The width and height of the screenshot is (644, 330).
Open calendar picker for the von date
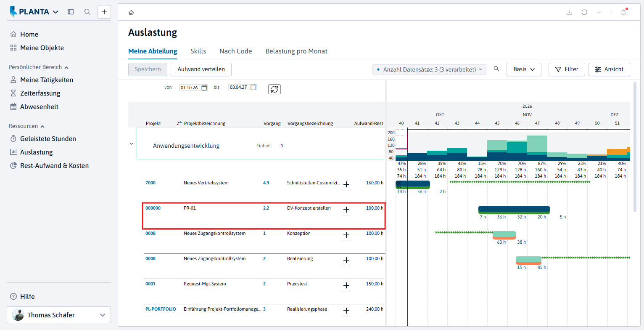pos(204,88)
